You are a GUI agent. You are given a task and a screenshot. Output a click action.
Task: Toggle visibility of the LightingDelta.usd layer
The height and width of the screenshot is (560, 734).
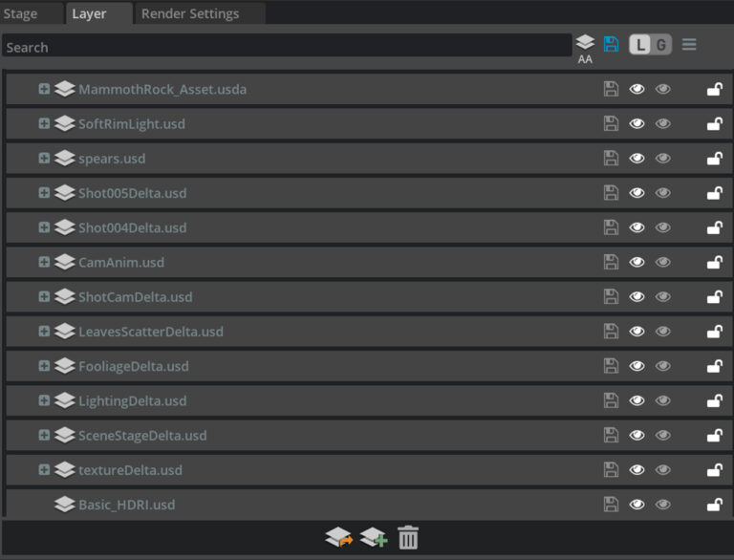[x=637, y=400]
